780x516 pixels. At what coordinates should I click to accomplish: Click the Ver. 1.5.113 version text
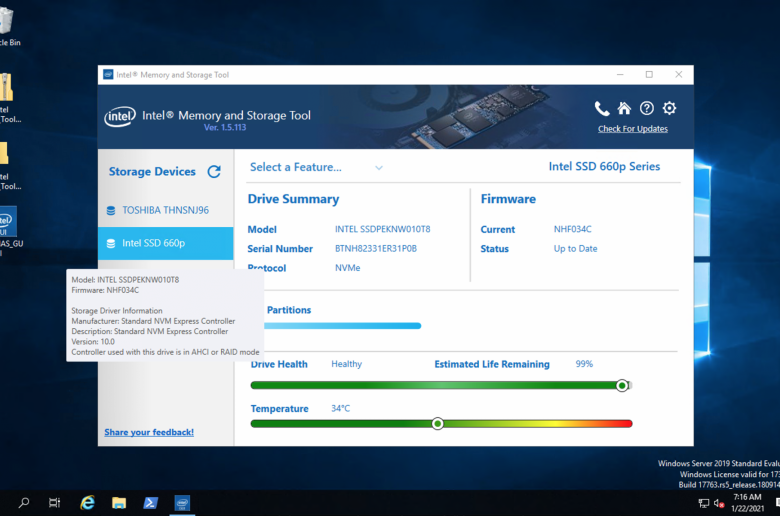pos(225,127)
